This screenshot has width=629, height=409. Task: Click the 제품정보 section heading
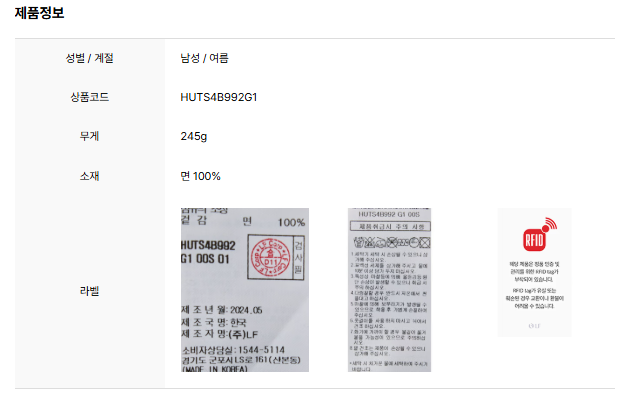click(39, 12)
